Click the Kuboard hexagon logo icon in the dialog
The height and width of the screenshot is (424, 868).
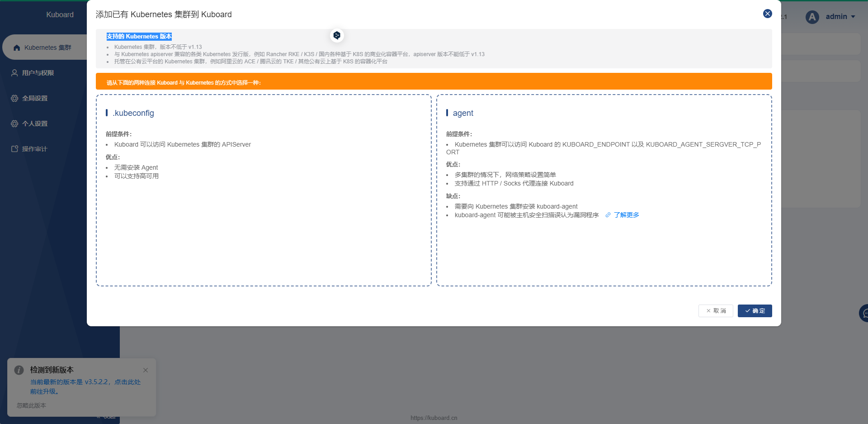pyautogui.click(x=337, y=35)
